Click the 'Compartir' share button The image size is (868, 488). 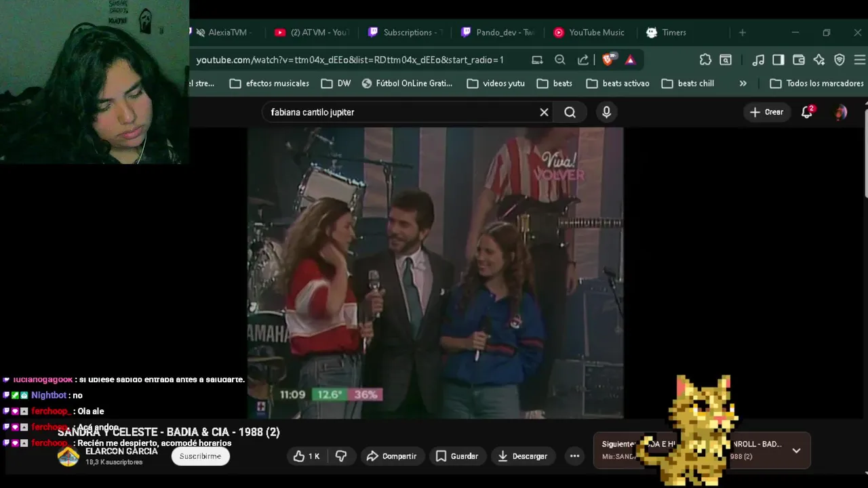pyautogui.click(x=392, y=456)
